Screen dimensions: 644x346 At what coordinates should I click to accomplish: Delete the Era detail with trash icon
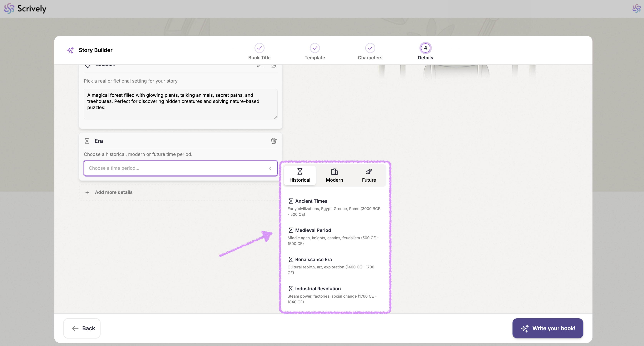[x=274, y=141]
